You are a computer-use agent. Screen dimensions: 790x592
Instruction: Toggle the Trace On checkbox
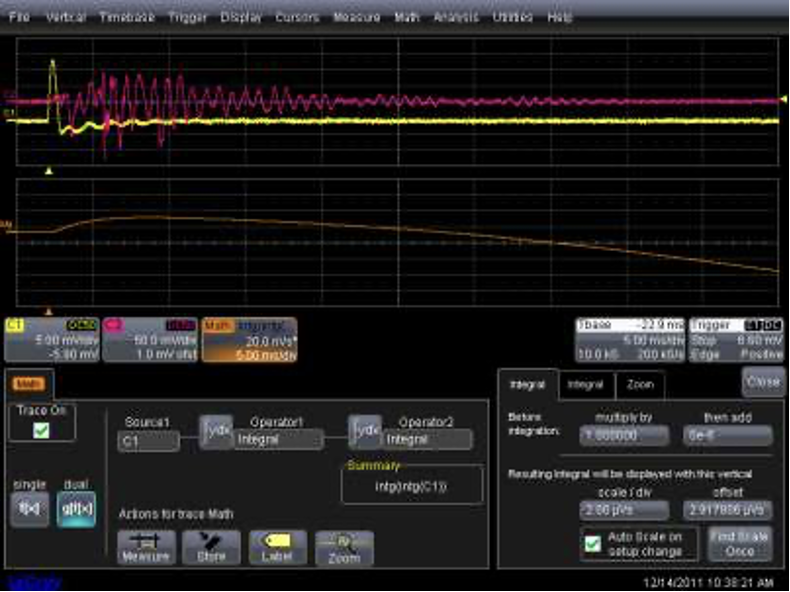(41, 429)
